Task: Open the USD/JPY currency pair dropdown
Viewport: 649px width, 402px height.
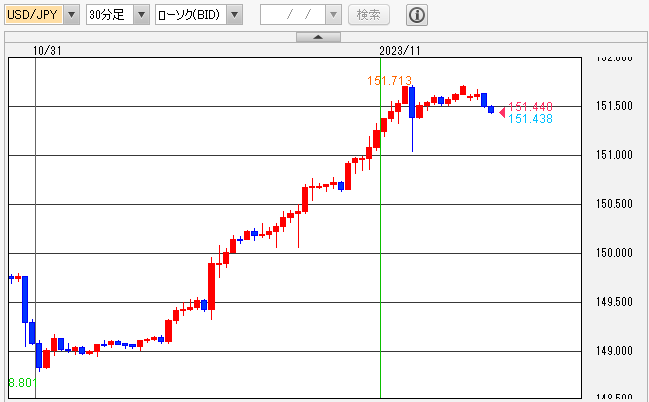Action: [x=71, y=15]
